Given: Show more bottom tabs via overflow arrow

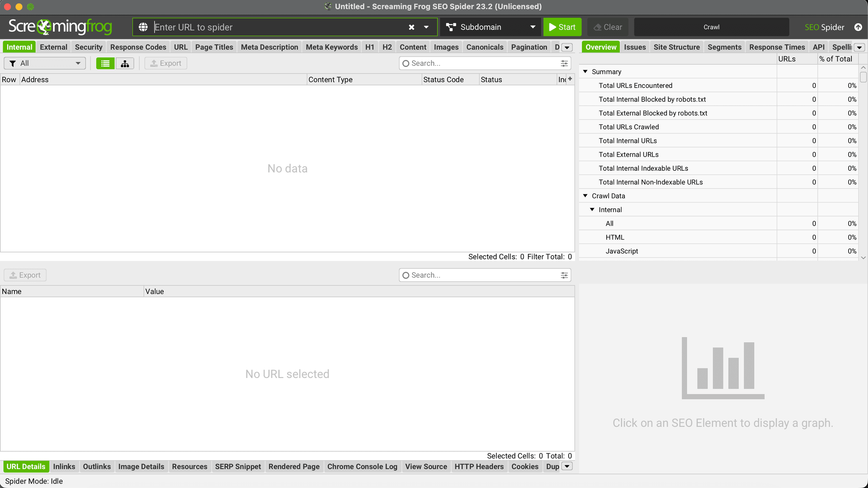Looking at the screenshot, I should pos(567,466).
